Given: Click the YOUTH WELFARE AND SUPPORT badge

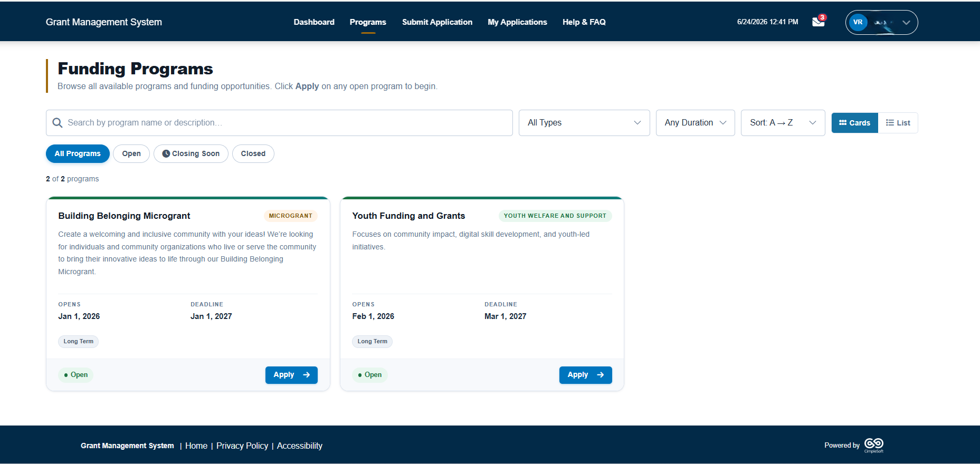Looking at the screenshot, I should point(555,216).
